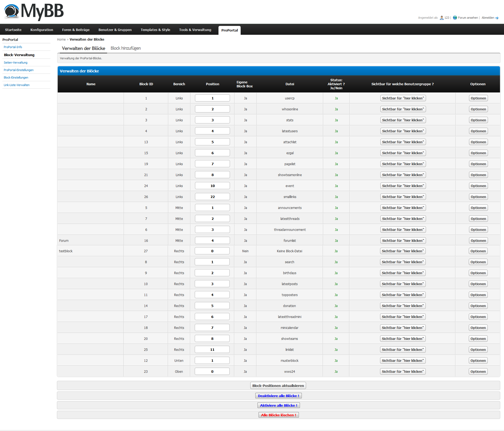This screenshot has height=431, width=504.
Task: Open the Startseite menu
Action: click(x=13, y=30)
